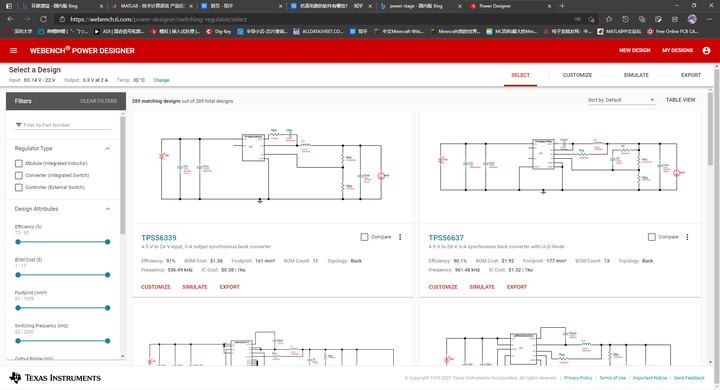Go to the CUSTOMIZE step tab
Screen dimensions: 720x390
(x=577, y=75)
